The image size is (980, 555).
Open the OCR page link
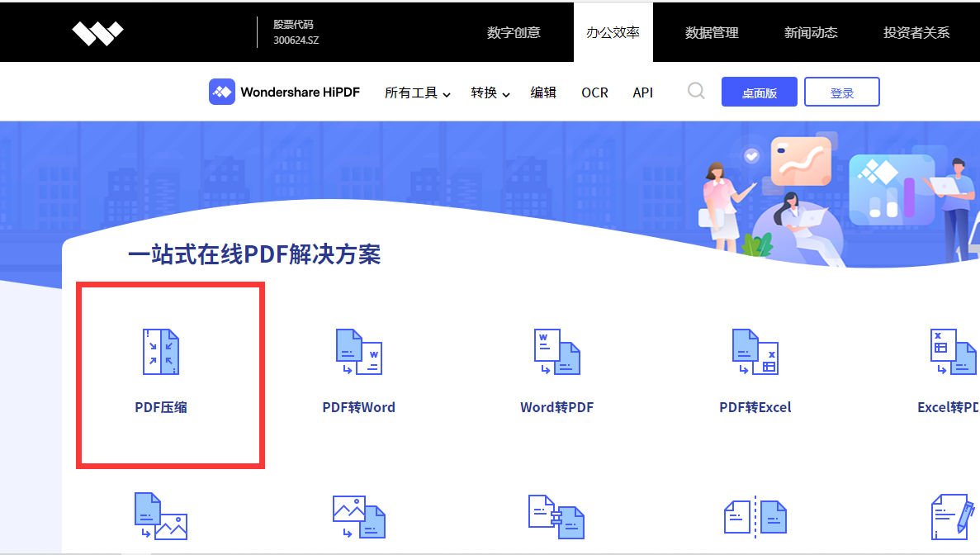click(594, 92)
